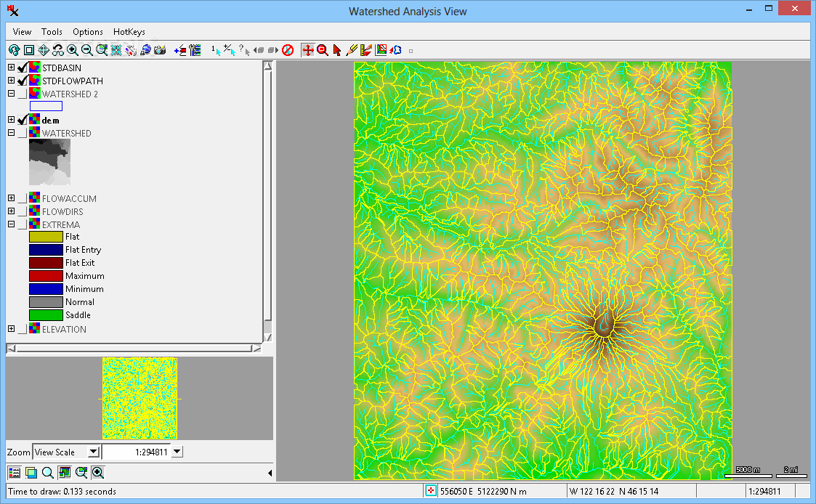The image size is (816, 504).
Task: Click the Maximum red legend swatch
Action: coord(46,276)
